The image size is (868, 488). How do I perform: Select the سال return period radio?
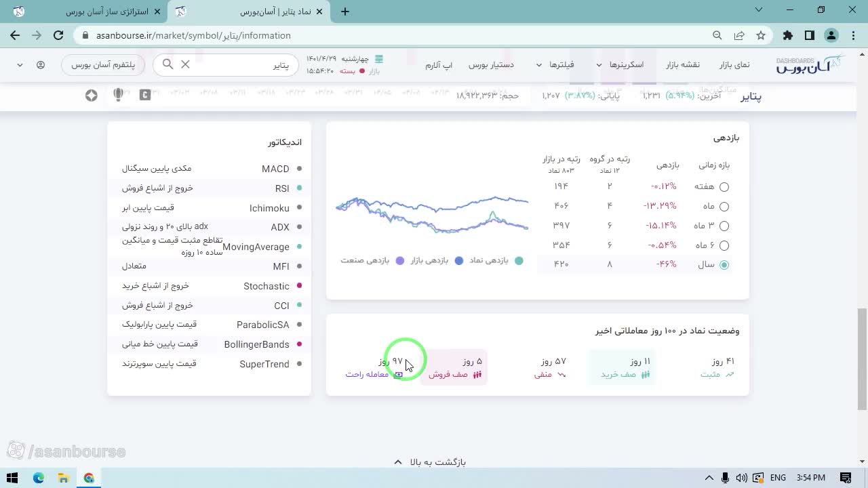click(x=724, y=265)
